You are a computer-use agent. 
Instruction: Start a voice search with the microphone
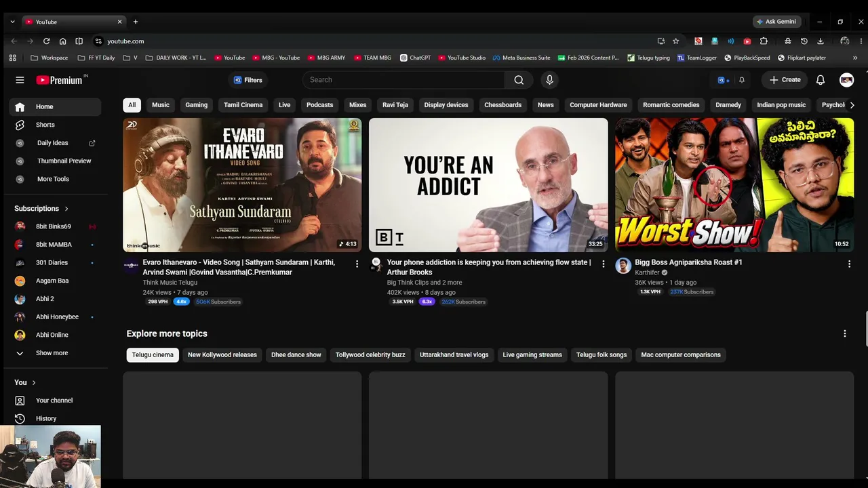(549, 80)
